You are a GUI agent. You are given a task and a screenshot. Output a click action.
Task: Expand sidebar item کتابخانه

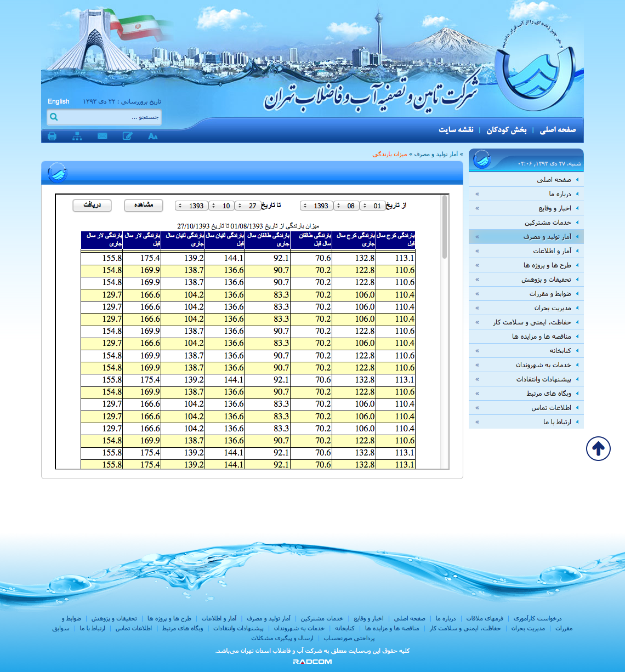pos(526,351)
